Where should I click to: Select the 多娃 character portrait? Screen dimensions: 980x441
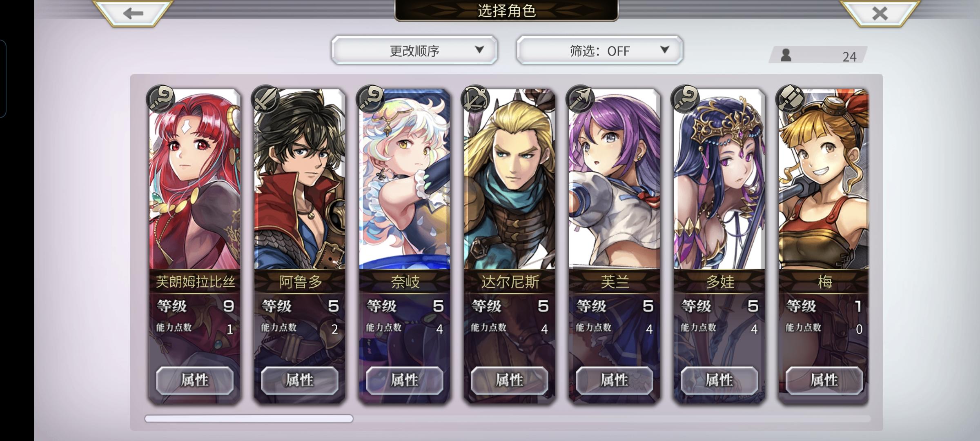719,180
